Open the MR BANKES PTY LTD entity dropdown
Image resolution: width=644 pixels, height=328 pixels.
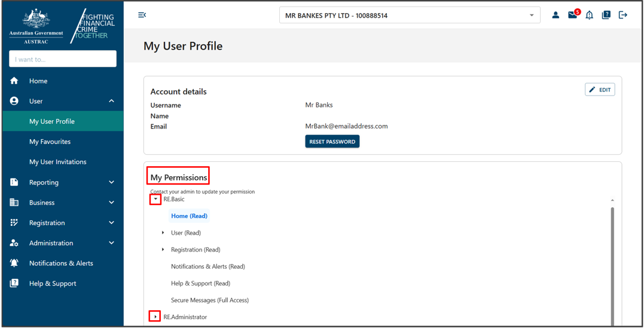pos(410,15)
